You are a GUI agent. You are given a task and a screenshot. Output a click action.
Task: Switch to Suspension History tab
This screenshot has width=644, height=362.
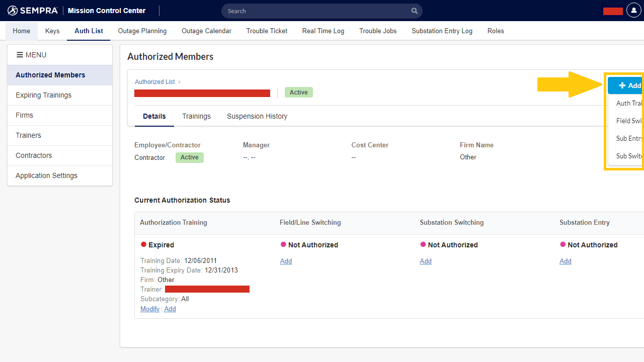(257, 116)
